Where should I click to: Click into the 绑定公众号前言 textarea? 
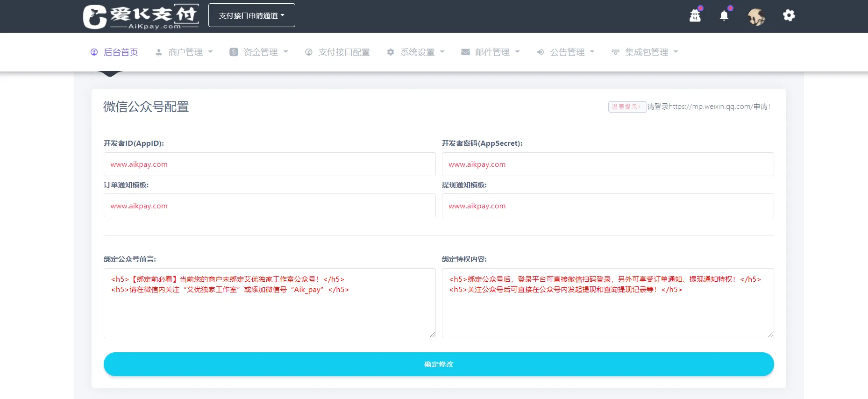click(x=270, y=303)
